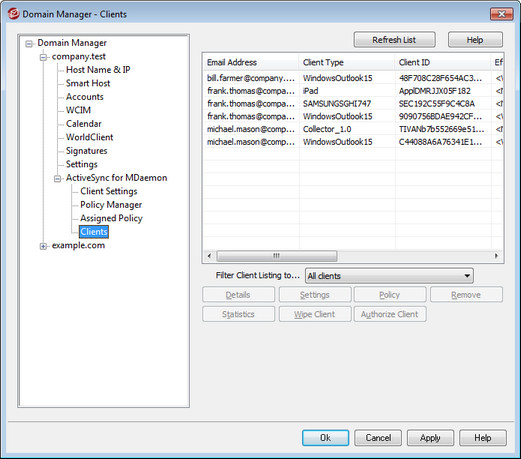The image size is (521, 459).
Task: Expand the example.com domain node
Action: click(43, 246)
